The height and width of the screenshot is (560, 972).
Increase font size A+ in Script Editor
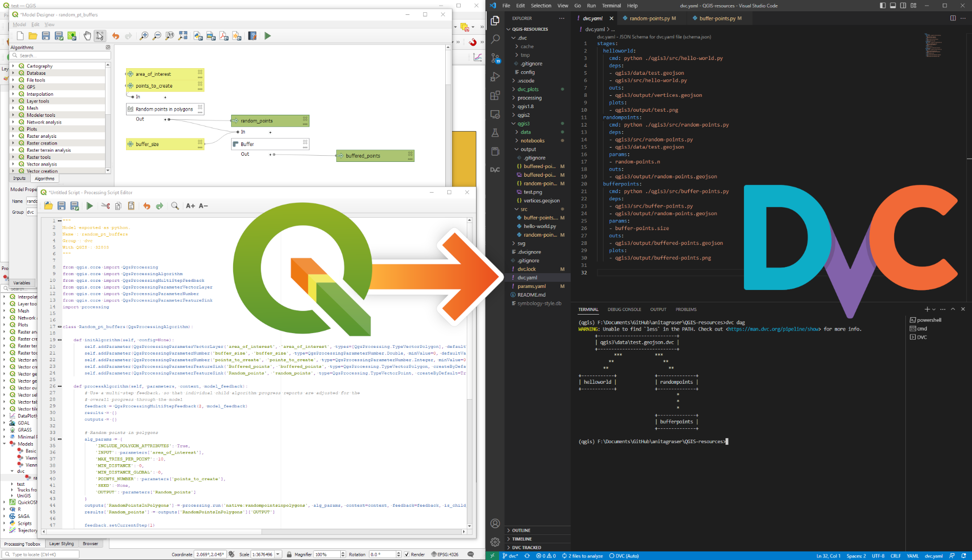pyautogui.click(x=190, y=206)
